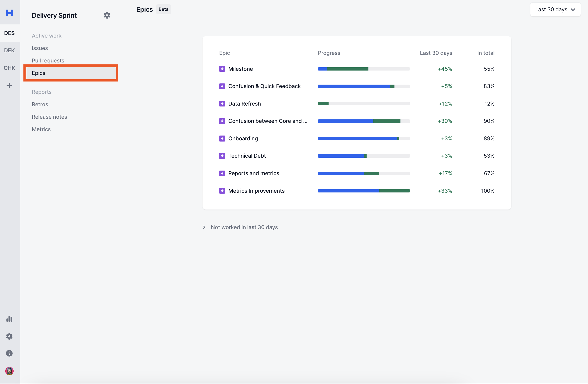588x384 pixels.
Task: Click the blue H logo icon
Action: 9,13
